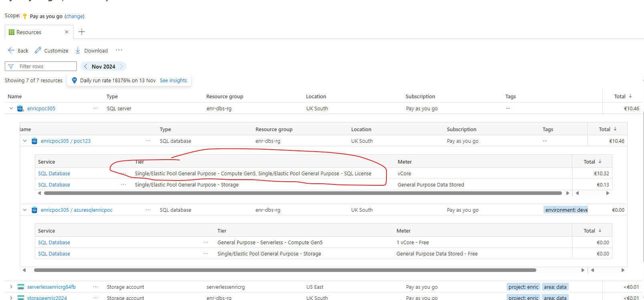Click left arrow of nested table bottom scrollbar
This screenshot has height=300, width=644.
click(x=24, y=270)
